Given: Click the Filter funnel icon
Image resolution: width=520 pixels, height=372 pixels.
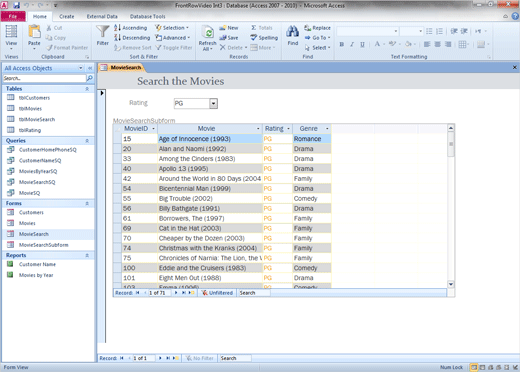Looking at the screenshot, I should click(x=102, y=32).
